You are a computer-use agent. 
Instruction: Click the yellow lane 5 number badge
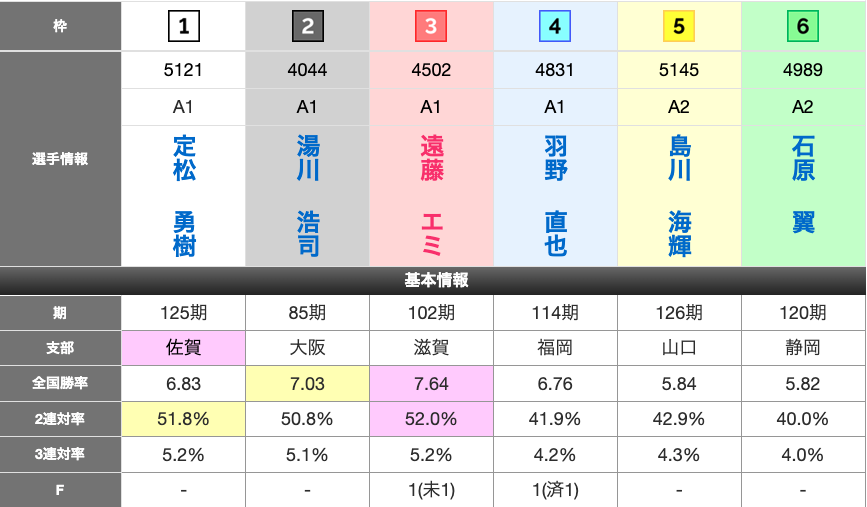[679, 27]
